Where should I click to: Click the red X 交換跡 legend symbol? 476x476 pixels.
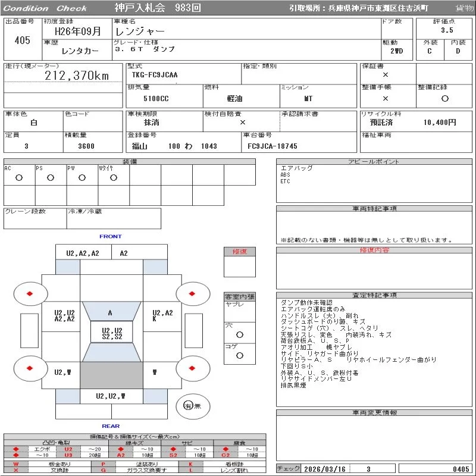pos(16,470)
